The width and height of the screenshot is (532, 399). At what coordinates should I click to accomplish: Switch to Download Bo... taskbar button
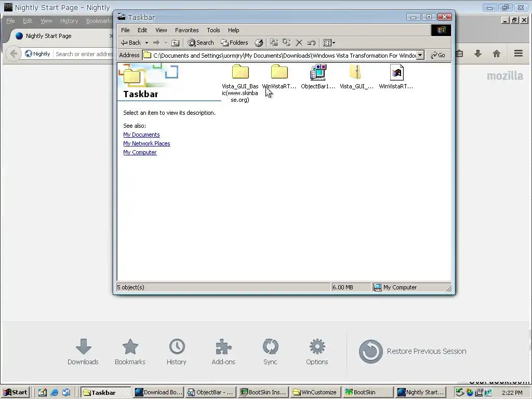point(158,393)
